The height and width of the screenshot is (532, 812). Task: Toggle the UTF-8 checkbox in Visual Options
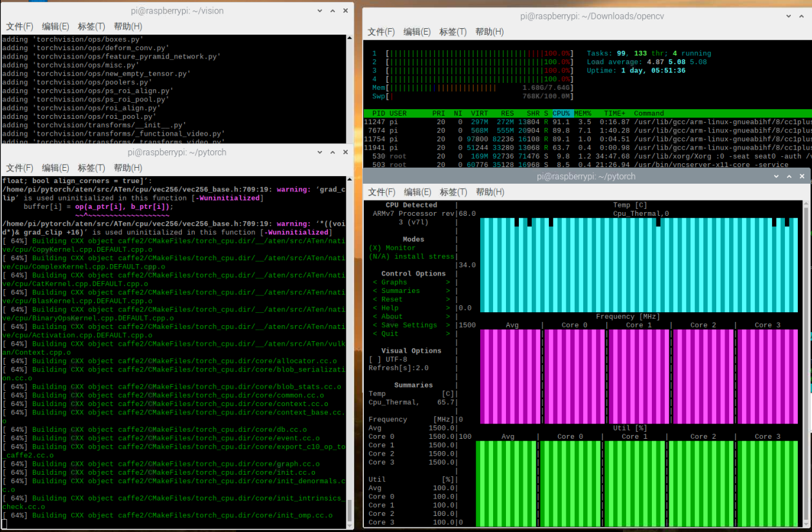(x=384, y=359)
